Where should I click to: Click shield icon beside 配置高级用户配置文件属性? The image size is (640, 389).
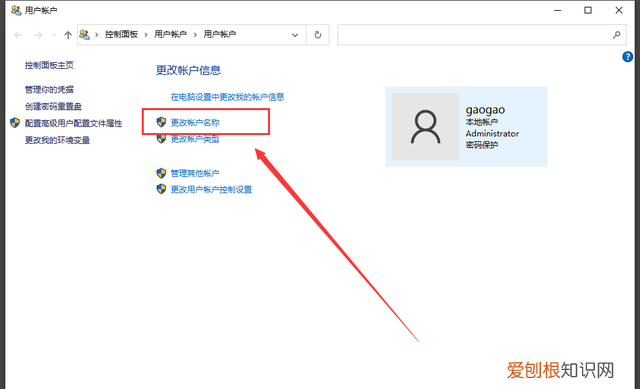coord(15,123)
